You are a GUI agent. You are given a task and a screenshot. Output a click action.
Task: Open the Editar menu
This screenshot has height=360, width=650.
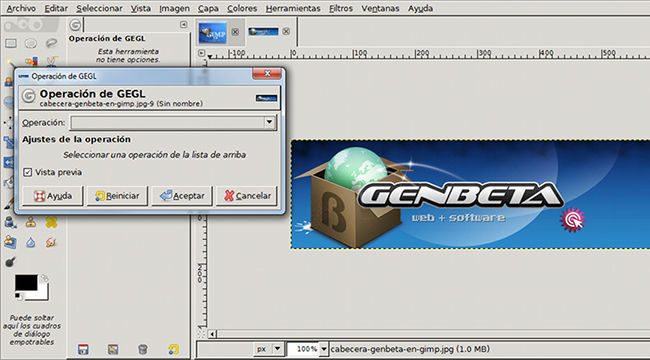tap(56, 8)
